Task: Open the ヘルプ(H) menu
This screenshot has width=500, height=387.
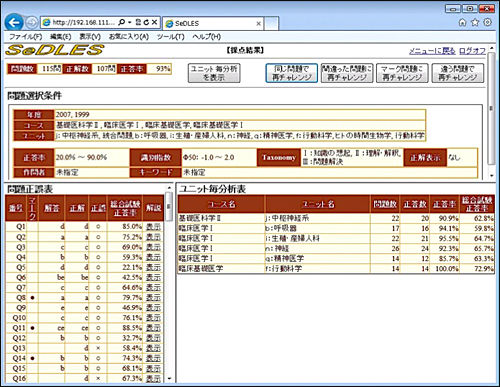Action: pos(206,37)
